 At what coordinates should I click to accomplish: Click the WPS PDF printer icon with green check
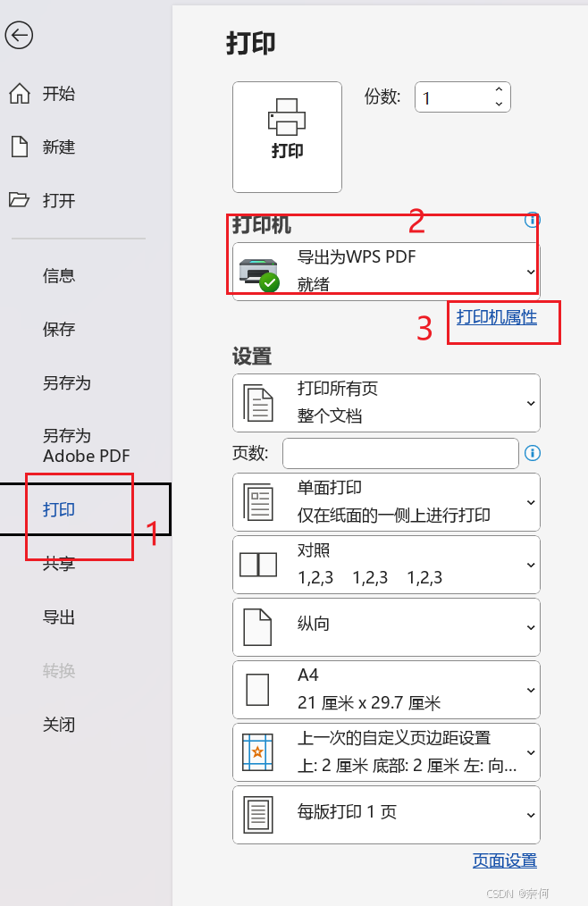[x=259, y=275]
